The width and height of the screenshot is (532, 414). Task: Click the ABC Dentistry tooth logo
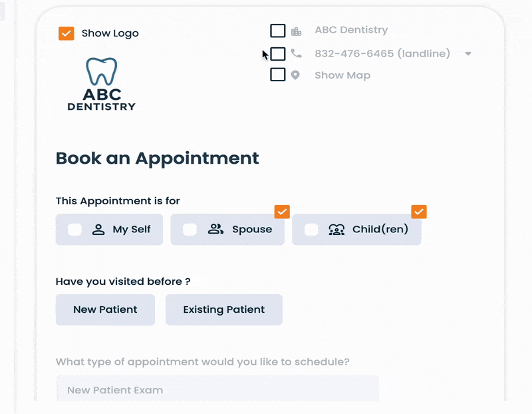(x=101, y=84)
